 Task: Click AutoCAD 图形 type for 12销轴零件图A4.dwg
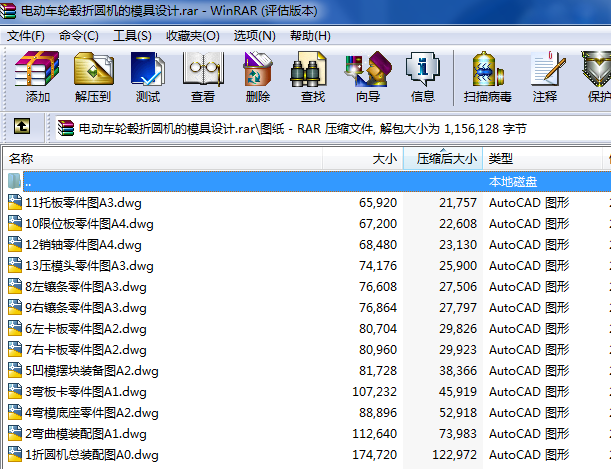coord(529,245)
